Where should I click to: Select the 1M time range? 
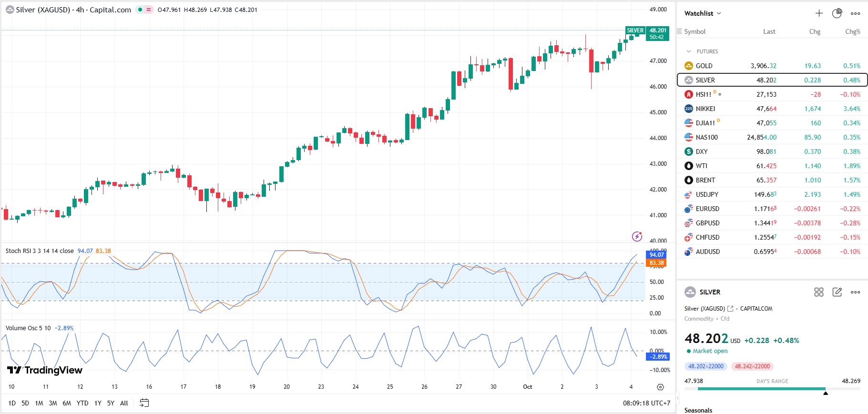pos(39,403)
